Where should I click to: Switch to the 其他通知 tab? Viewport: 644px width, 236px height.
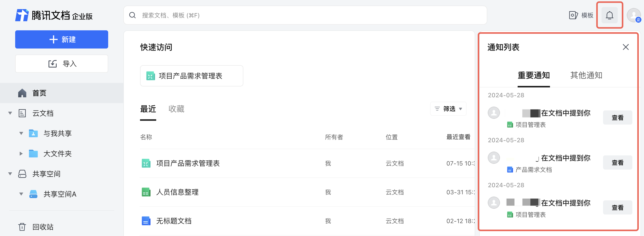coord(586,75)
